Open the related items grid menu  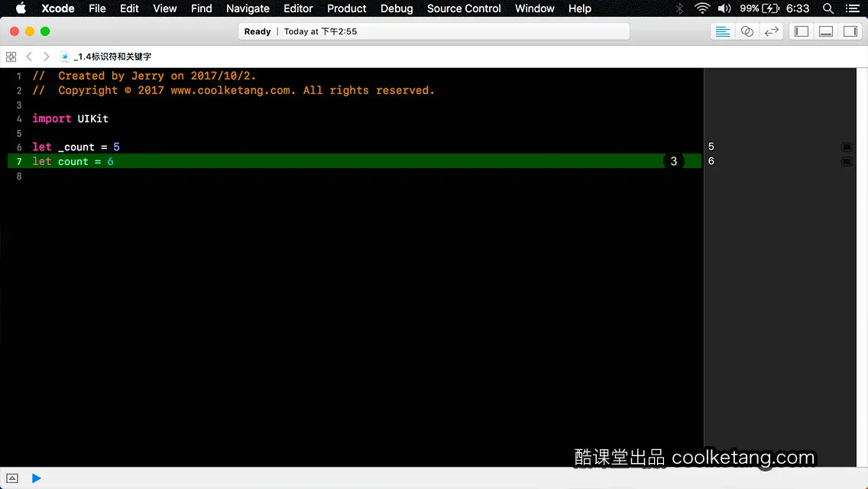pyautogui.click(x=11, y=57)
